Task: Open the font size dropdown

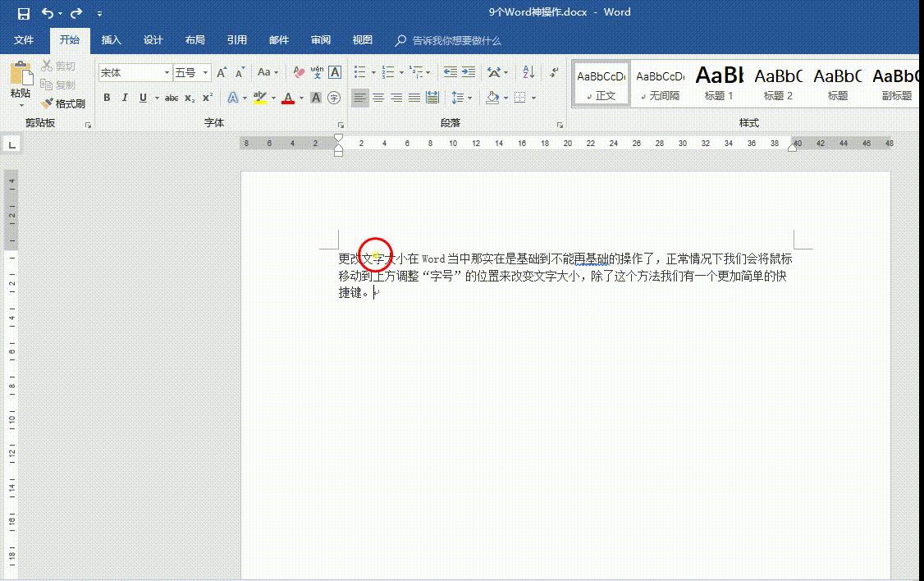Action: (205, 72)
